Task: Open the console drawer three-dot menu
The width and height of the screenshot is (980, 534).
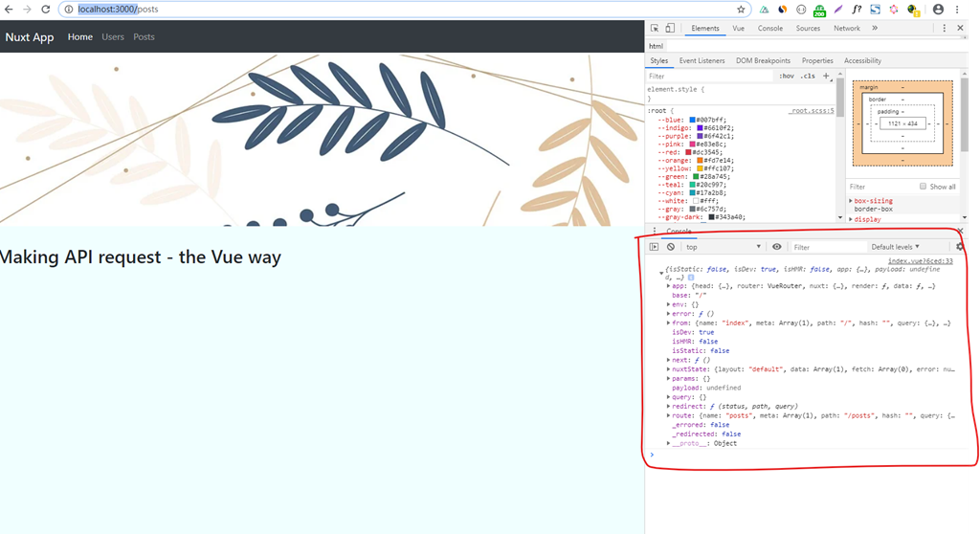Action: click(x=655, y=232)
